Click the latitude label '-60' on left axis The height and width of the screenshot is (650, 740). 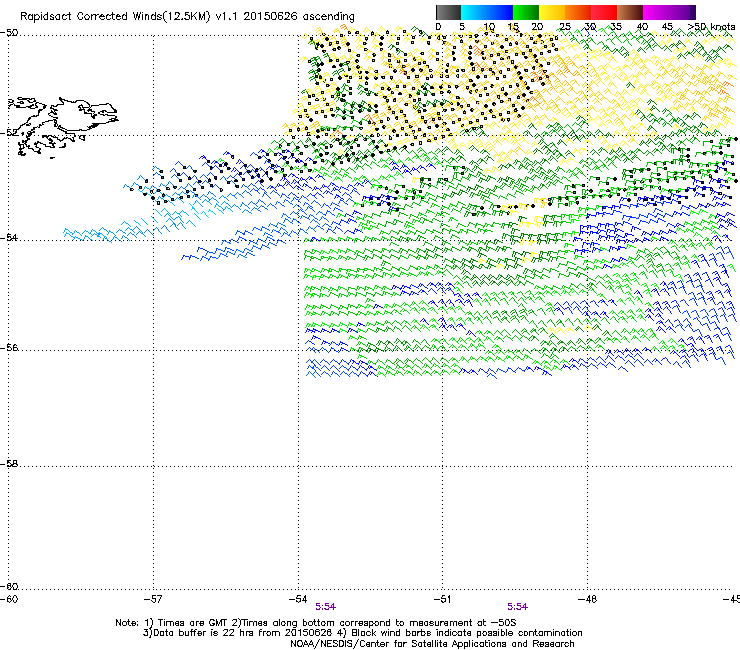9,586
